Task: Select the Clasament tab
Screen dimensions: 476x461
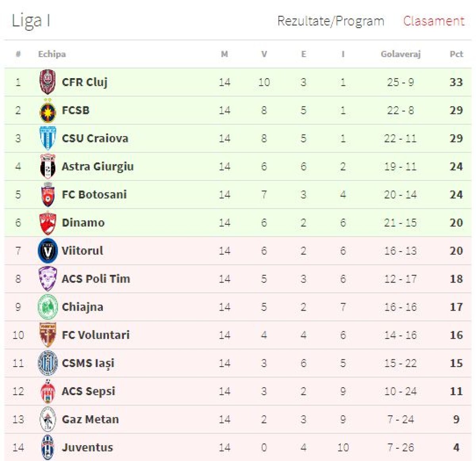Action: 433,21
